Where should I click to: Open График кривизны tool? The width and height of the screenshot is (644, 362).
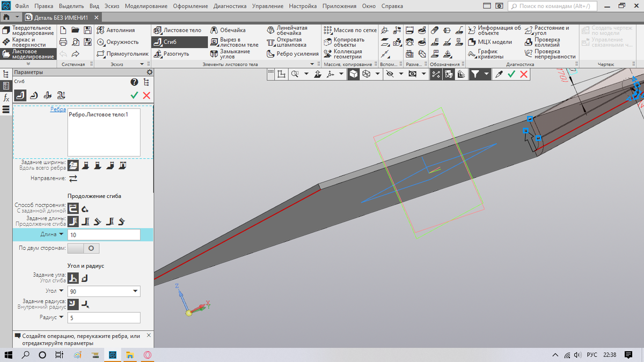(486, 54)
